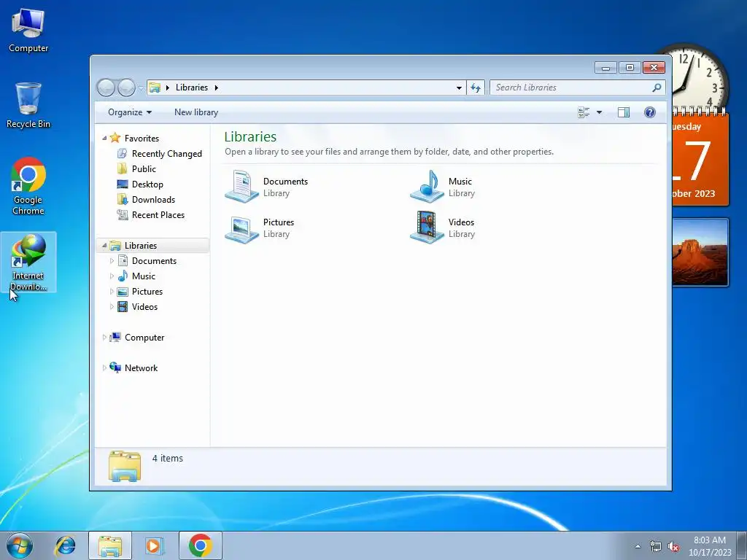The height and width of the screenshot is (560, 747).
Task: Collapse the Libraries tree group
Action: (104, 245)
